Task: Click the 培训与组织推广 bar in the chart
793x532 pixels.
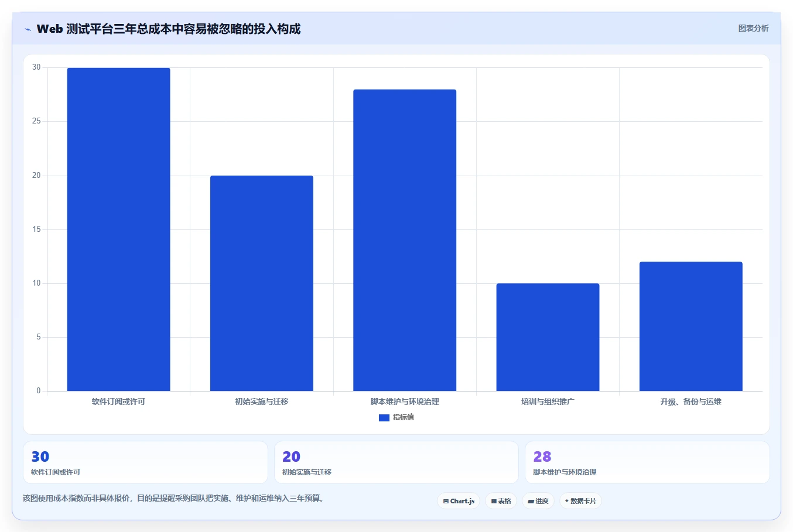Action: point(548,337)
